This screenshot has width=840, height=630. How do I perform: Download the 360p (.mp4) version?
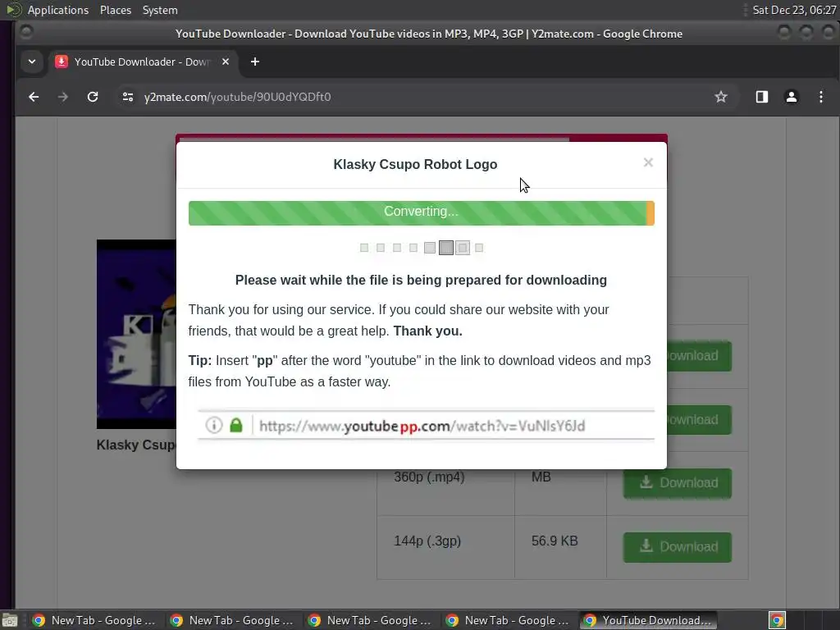[677, 482]
